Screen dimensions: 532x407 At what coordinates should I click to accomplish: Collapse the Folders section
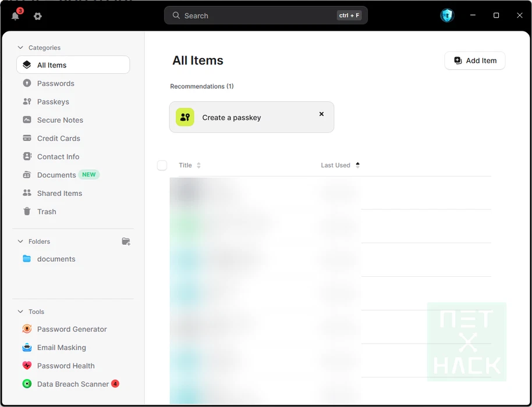click(20, 241)
